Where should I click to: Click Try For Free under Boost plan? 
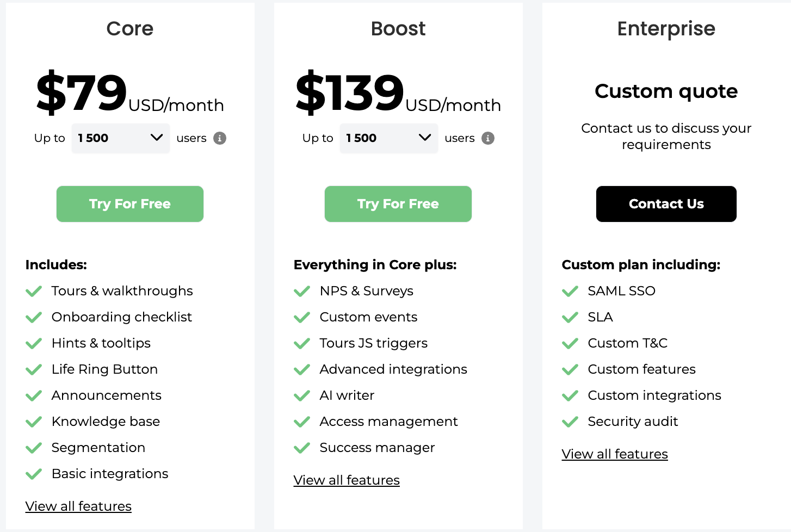398,204
